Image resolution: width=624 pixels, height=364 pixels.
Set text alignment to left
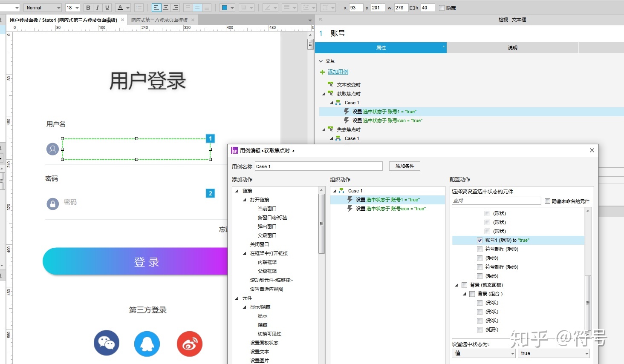pos(156,8)
